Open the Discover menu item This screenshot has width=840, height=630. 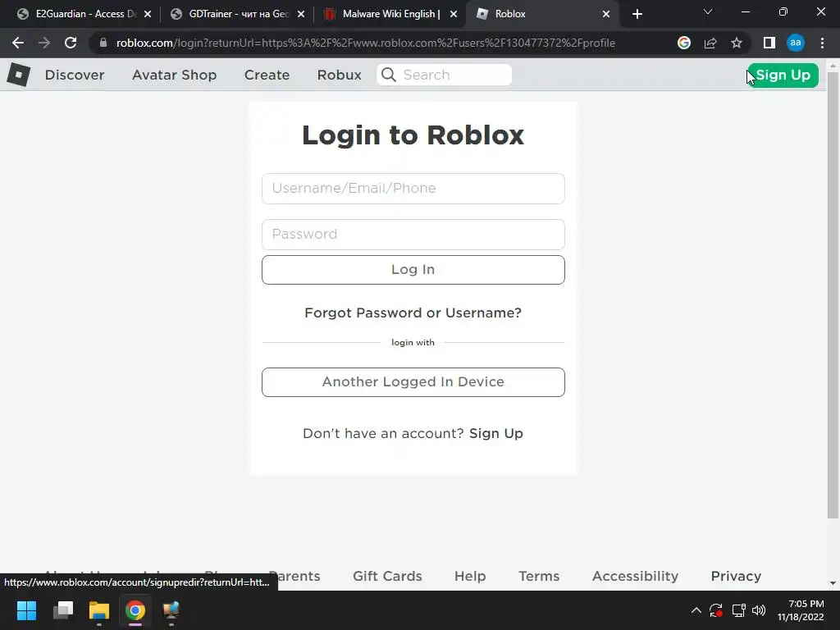coord(75,75)
